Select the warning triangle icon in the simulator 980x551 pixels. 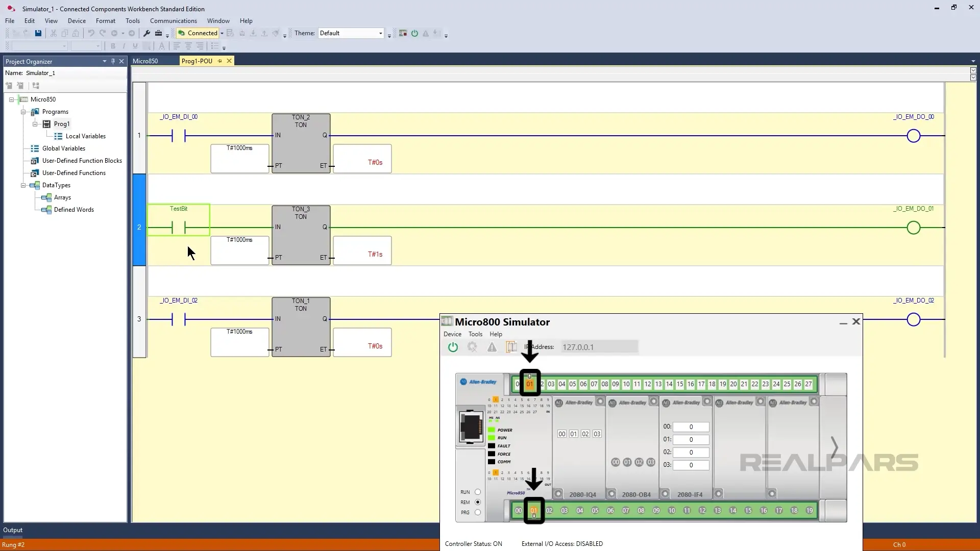pyautogui.click(x=492, y=347)
